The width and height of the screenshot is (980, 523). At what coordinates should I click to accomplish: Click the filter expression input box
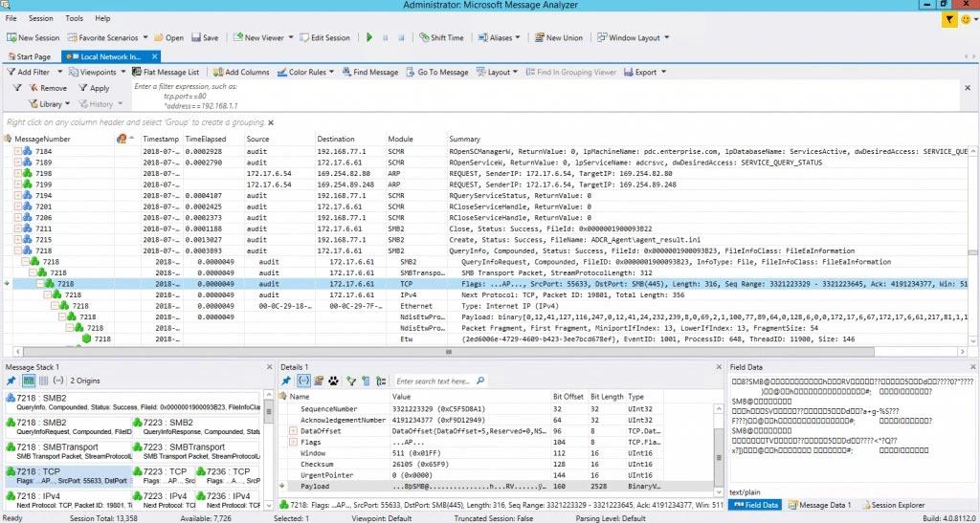point(544,97)
